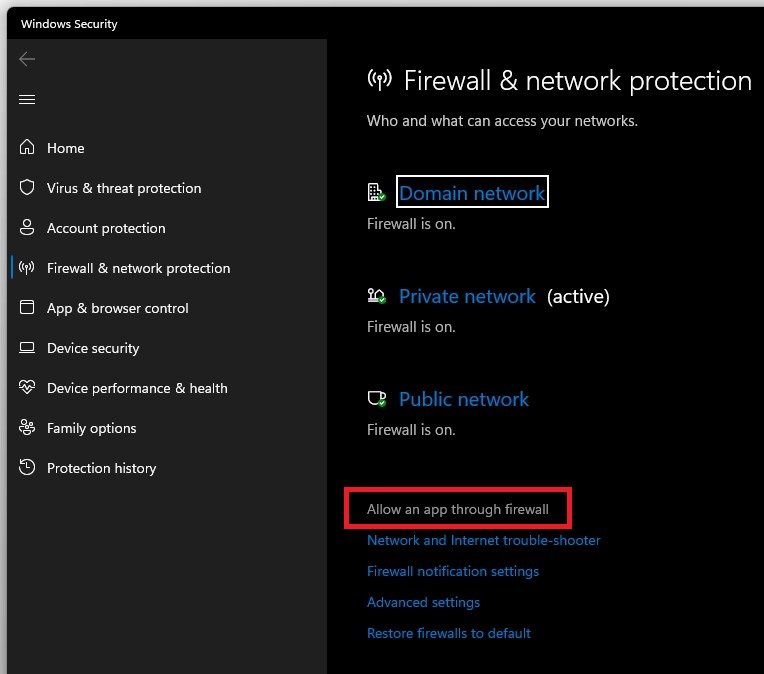
Task: Expand the hamburger navigation menu
Action: coord(27,99)
